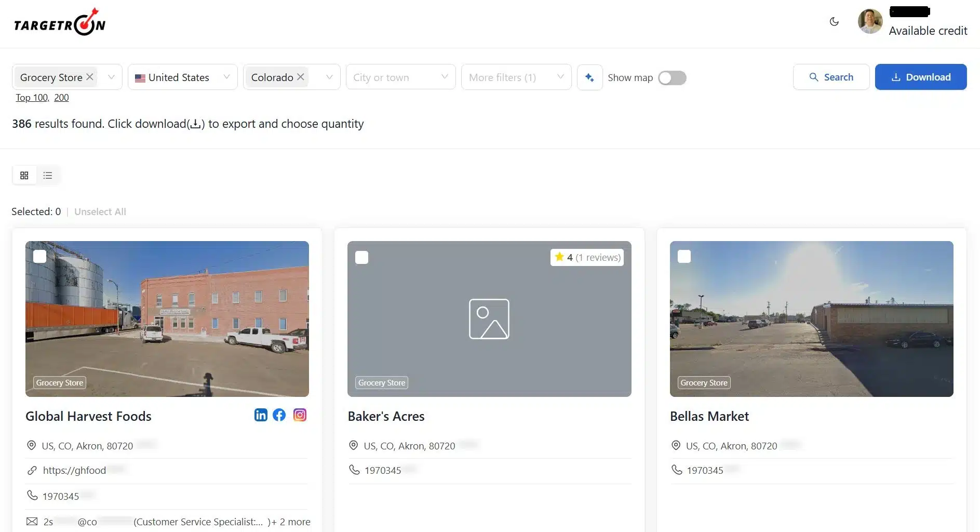980x532 pixels.
Task: Click Global Harvest Foods email envelope icon
Action: click(32, 521)
